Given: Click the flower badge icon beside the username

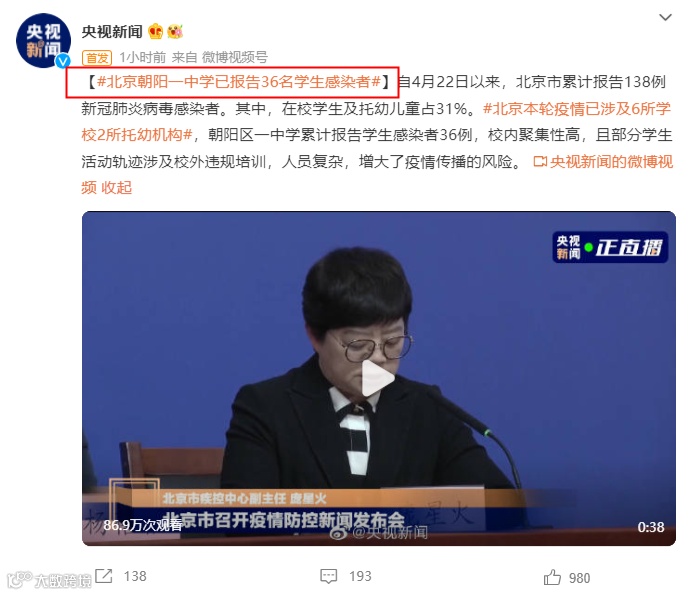Looking at the screenshot, I should click(175, 31).
